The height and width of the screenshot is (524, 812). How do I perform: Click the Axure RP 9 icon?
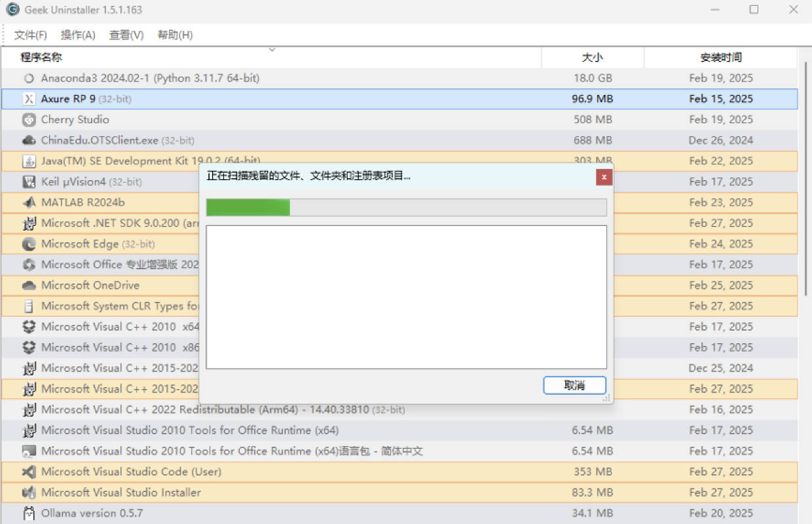(x=28, y=99)
